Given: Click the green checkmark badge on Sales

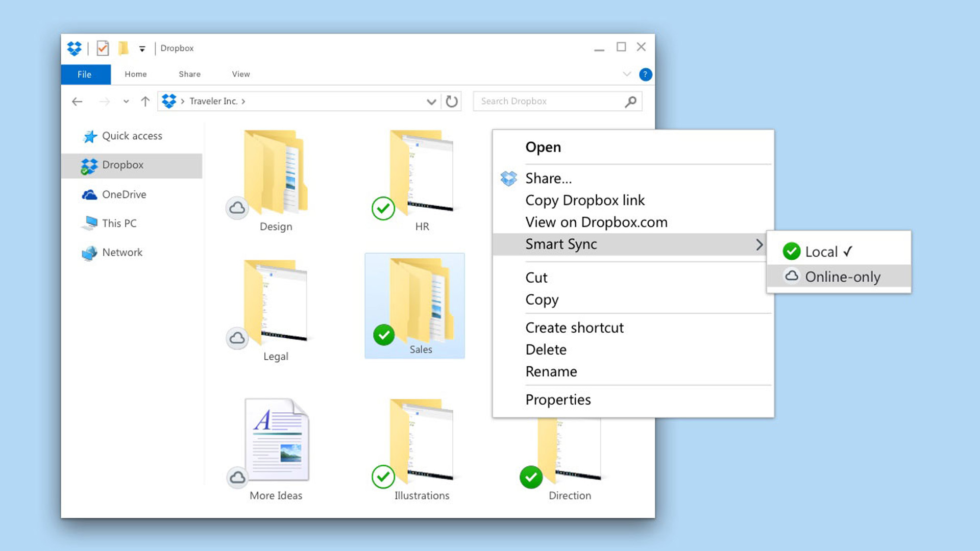Looking at the screenshot, I should (x=384, y=335).
